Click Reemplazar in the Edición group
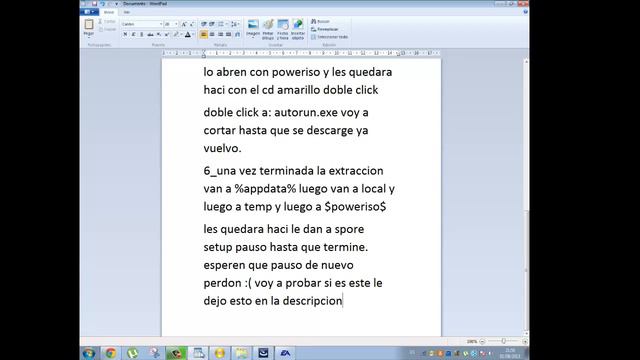The width and height of the screenshot is (640, 360). point(324,29)
